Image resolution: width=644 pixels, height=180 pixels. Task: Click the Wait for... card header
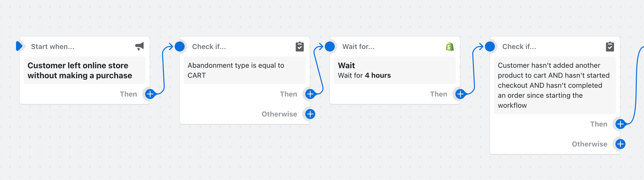pyautogui.click(x=358, y=46)
